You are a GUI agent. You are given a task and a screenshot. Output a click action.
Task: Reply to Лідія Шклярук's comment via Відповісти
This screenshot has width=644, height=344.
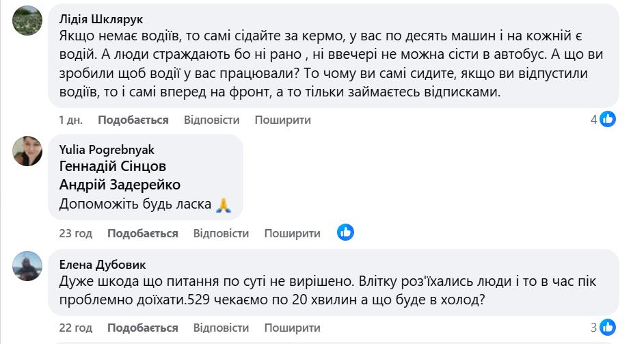tap(211, 120)
